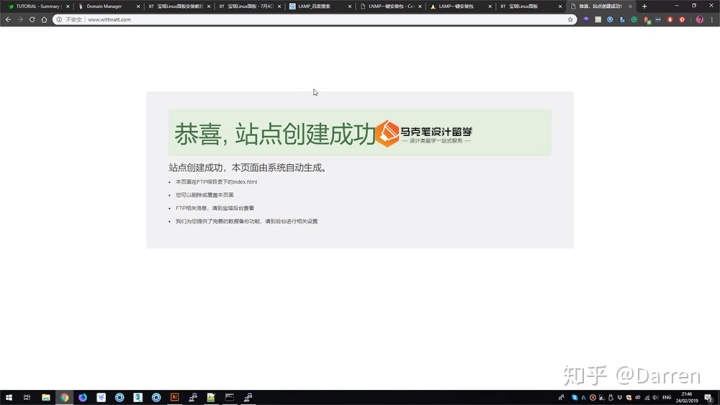720x405 pixels.
Task: Click the green circular extension icon
Action: click(634, 20)
